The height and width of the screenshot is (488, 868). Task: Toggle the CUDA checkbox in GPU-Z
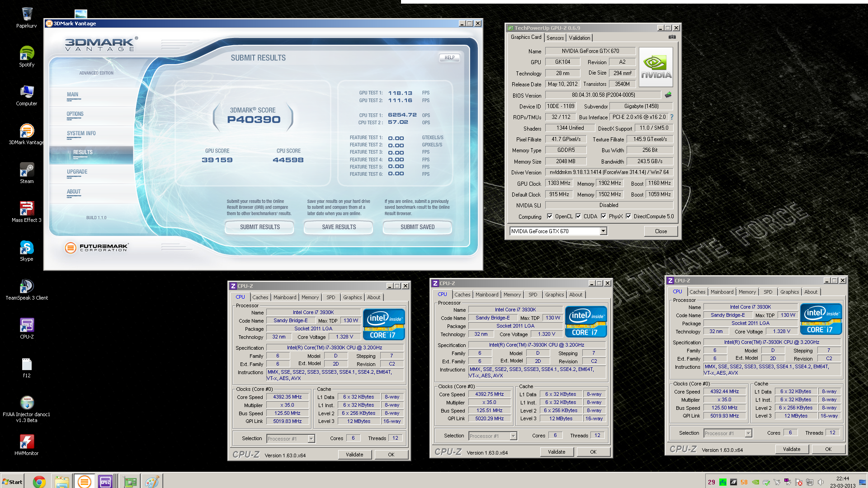point(578,216)
